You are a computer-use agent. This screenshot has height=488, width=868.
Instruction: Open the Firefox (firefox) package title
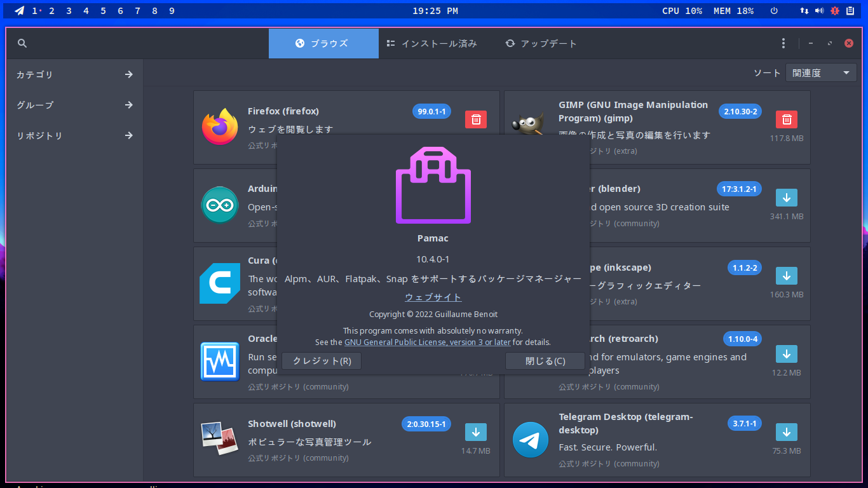(283, 111)
